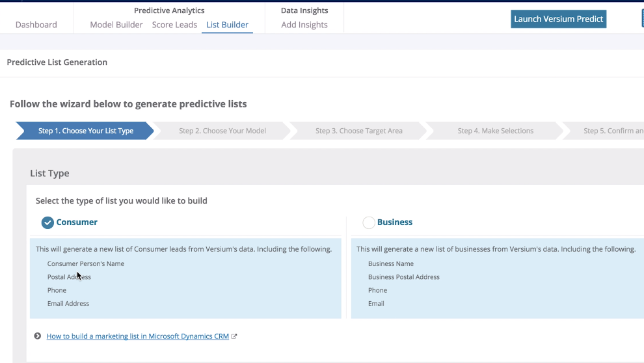
Task: Click the cut-off blue button beside Launch Versium Predict
Action: point(642,18)
